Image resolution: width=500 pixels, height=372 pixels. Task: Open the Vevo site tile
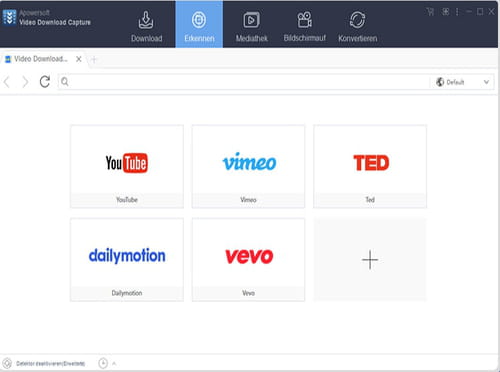coord(248,260)
